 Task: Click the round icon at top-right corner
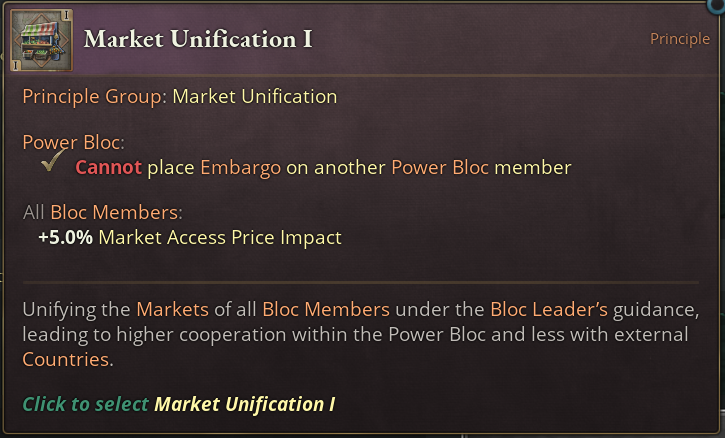point(716,5)
